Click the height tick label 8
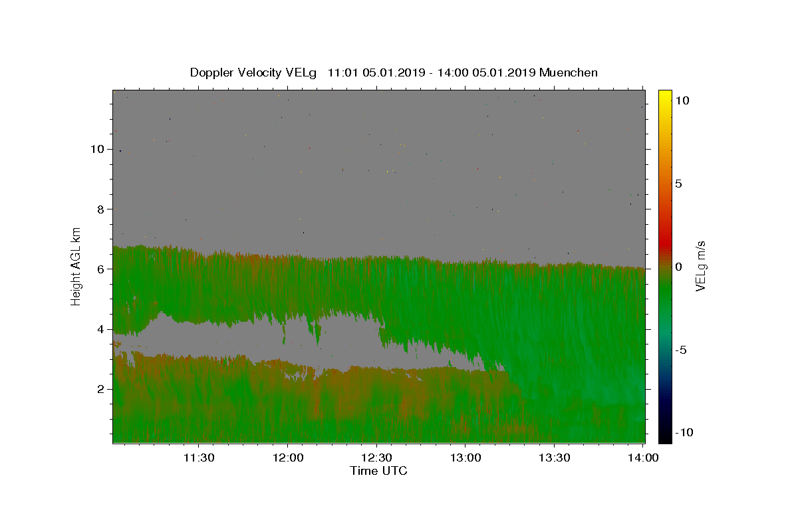This screenshot has width=798, height=532. point(101,209)
